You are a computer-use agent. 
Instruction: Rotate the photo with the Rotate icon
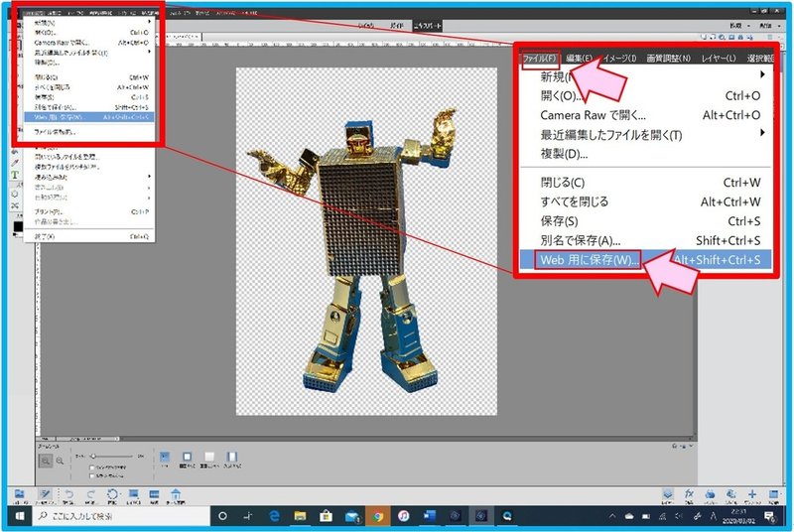(112, 496)
